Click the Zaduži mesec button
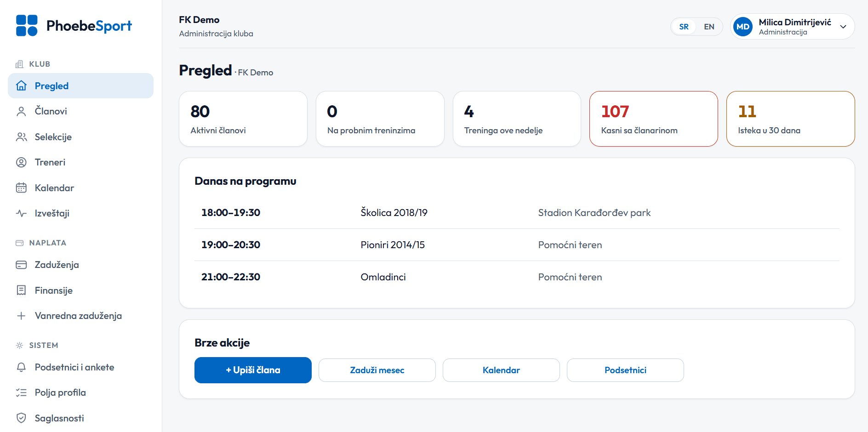Screen dimensions: 868x432 point(377,370)
